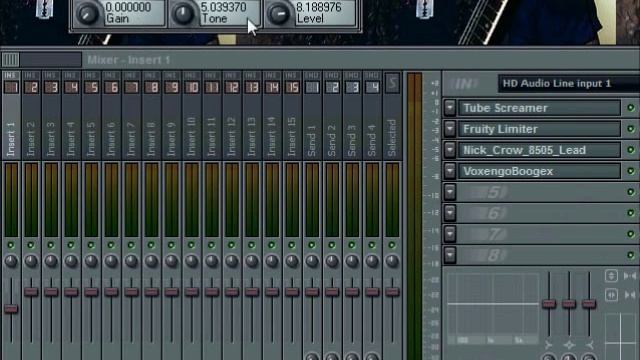Click the third EQ band level fader

click(589, 304)
